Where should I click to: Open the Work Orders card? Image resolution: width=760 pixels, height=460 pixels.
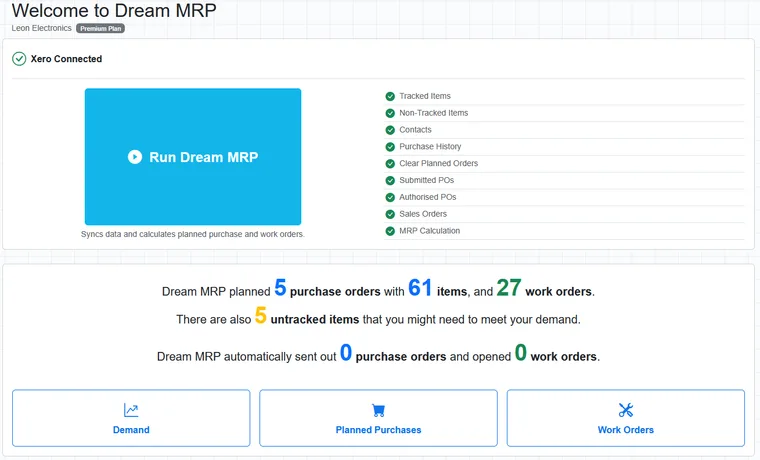(626, 418)
